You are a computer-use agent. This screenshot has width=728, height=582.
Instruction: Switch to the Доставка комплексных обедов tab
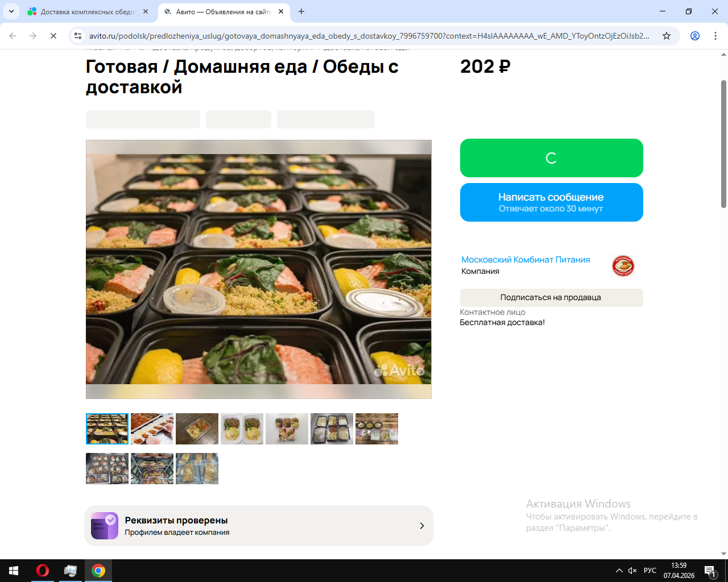[x=88, y=11]
